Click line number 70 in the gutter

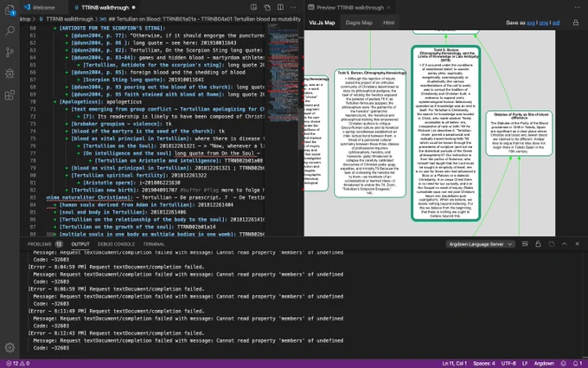coord(33,102)
